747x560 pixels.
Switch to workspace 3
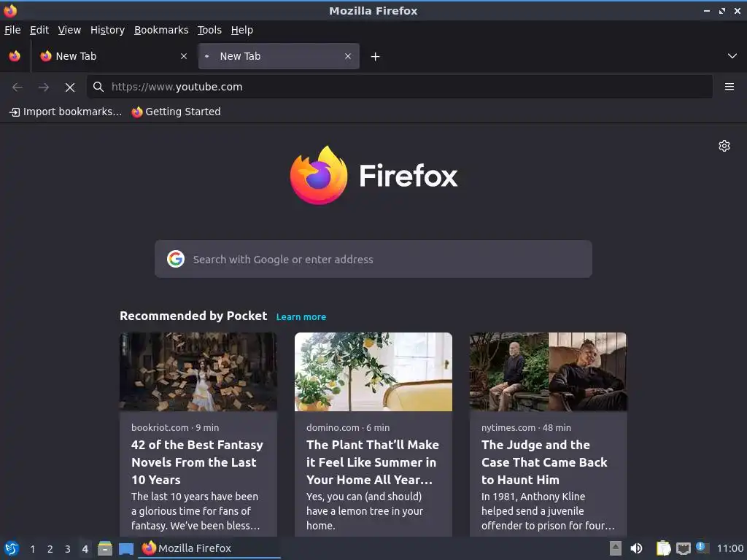(x=68, y=549)
